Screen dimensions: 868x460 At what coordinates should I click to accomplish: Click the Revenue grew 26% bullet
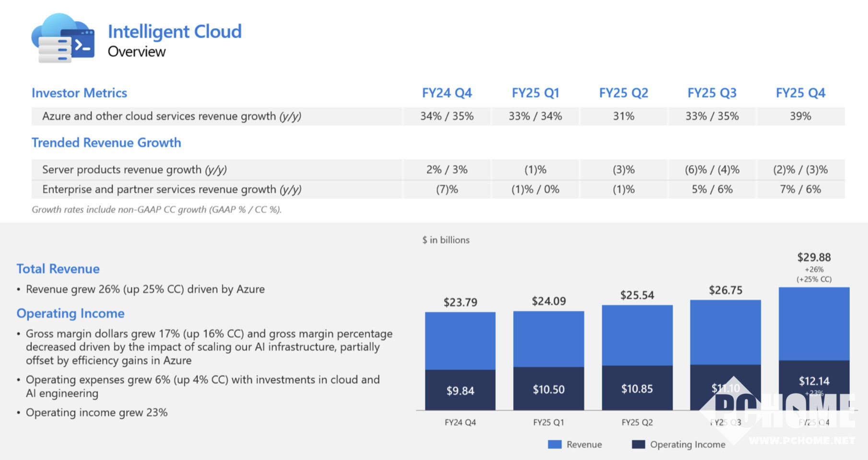pyautogui.click(x=145, y=289)
